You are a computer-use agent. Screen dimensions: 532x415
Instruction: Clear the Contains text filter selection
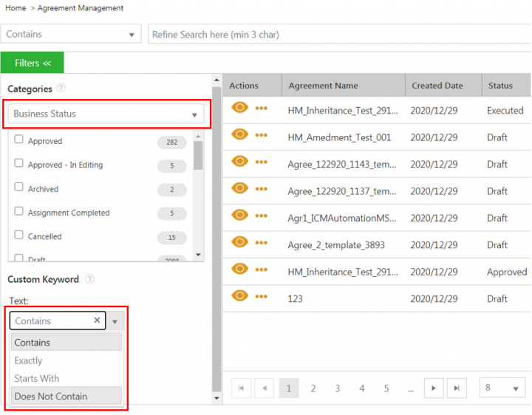click(97, 320)
